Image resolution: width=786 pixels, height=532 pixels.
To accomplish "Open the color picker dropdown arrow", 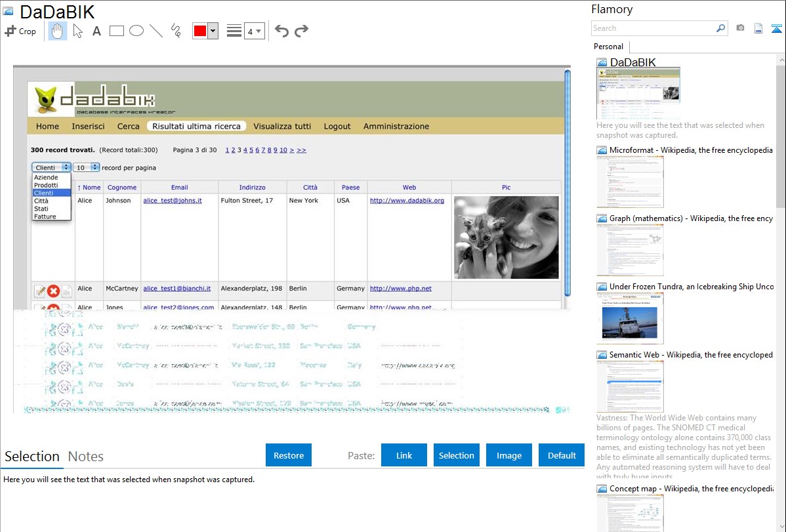I will (x=213, y=31).
